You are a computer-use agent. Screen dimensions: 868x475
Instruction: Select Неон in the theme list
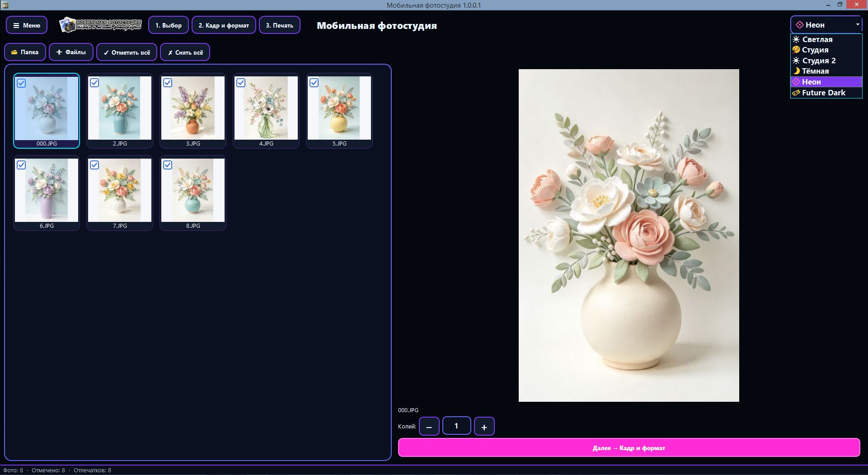tap(826, 82)
